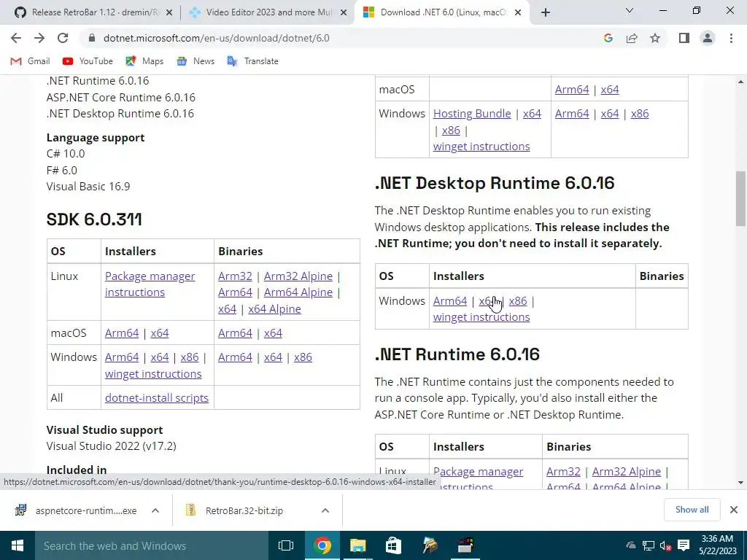The width and height of the screenshot is (747, 560).
Task: Open the Maps bookmark
Action: click(x=144, y=61)
